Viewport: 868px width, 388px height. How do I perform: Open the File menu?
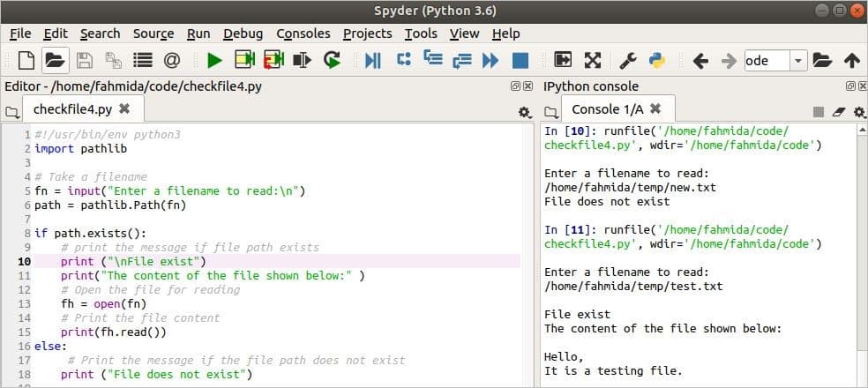pos(20,34)
